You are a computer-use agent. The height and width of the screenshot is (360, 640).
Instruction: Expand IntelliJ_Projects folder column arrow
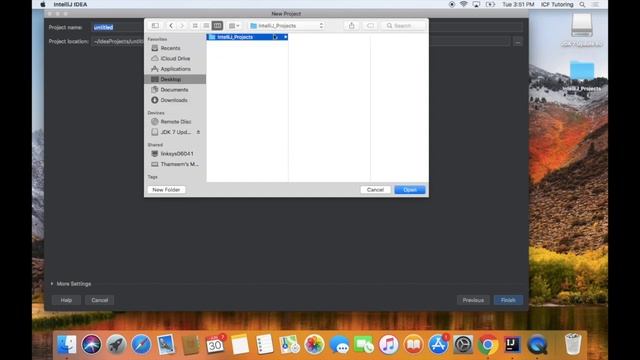(285, 37)
